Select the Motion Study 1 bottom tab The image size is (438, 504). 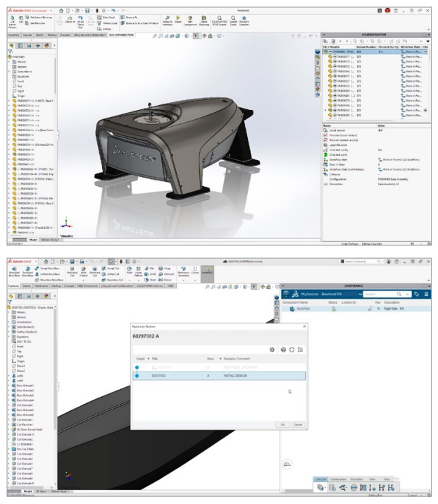[x=51, y=240]
